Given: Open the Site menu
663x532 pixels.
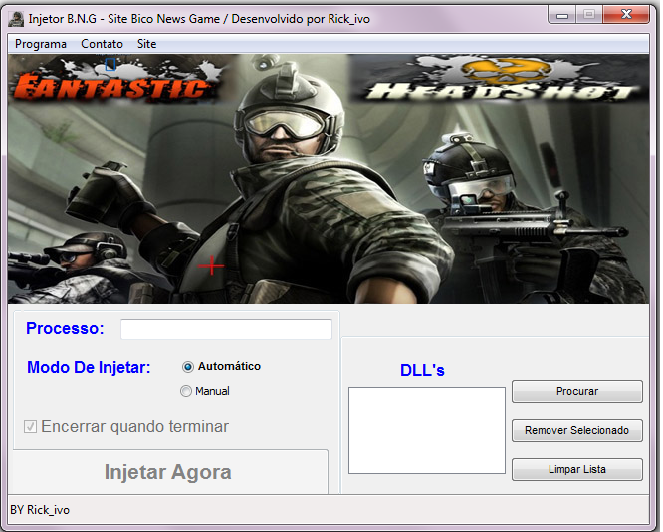Looking at the screenshot, I should pos(146,44).
